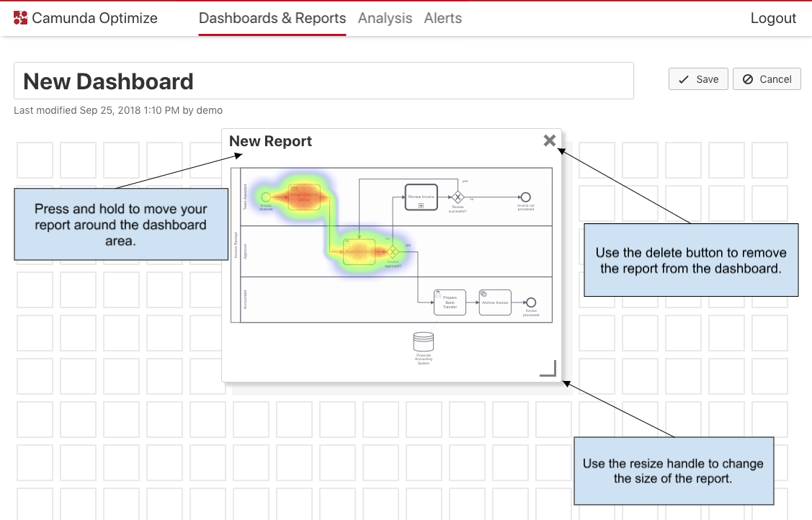Switch to the Analysis tab

click(x=385, y=18)
